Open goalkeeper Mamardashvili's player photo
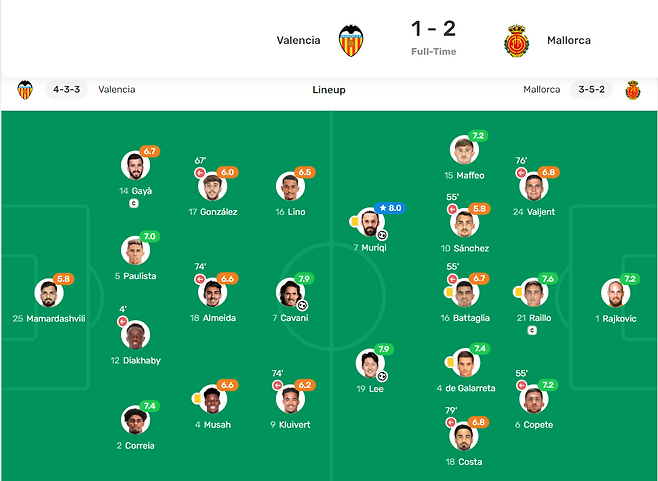 tap(49, 293)
